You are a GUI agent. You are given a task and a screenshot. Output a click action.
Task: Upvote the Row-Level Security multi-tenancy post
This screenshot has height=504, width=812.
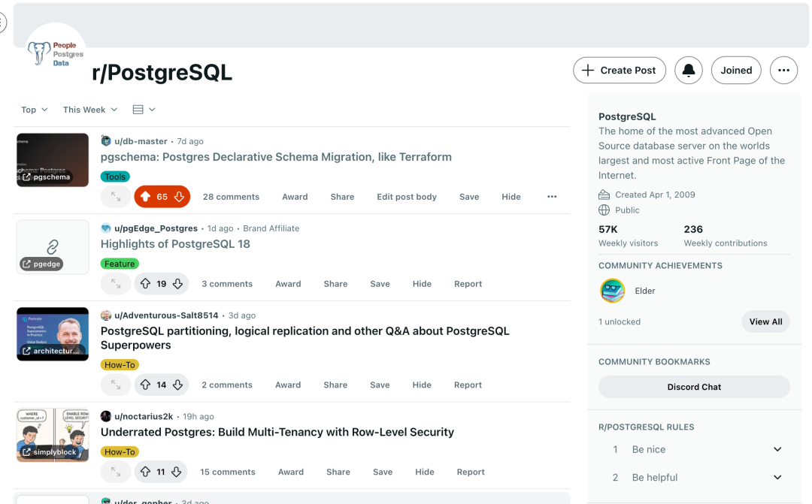point(146,472)
